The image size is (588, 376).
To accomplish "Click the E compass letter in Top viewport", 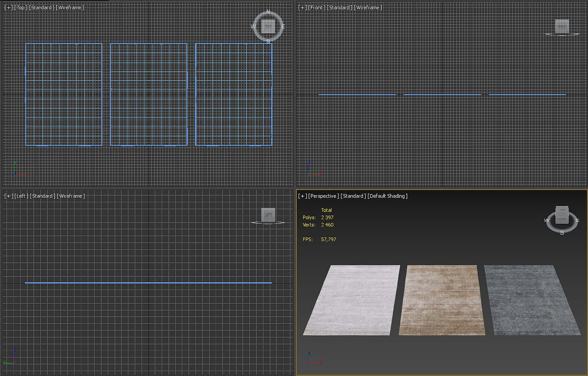I will tap(283, 26).
